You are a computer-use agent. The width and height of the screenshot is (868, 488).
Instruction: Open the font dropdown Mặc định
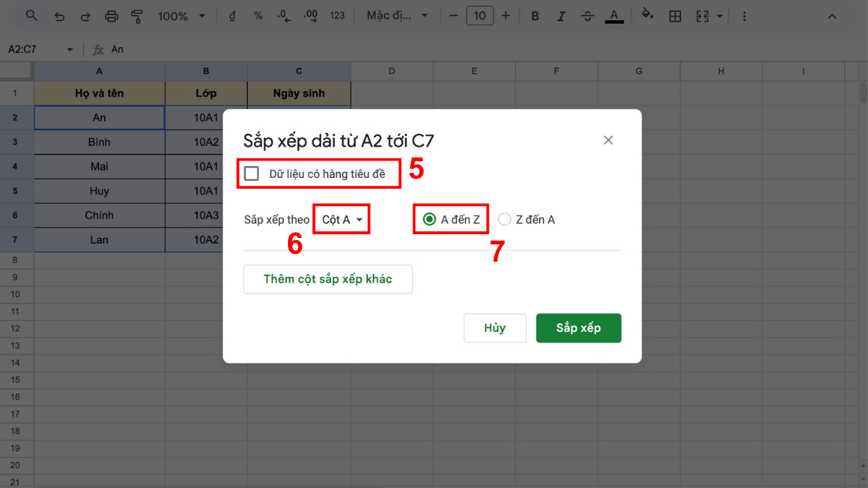pyautogui.click(x=397, y=16)
